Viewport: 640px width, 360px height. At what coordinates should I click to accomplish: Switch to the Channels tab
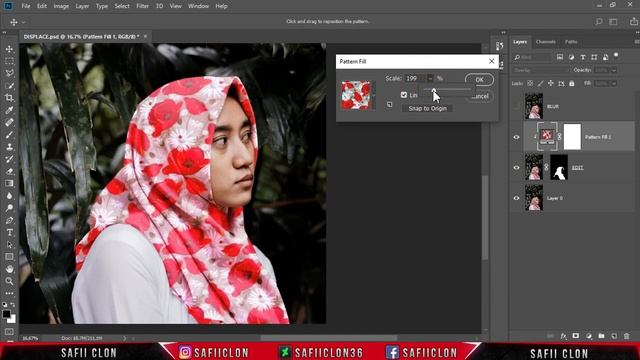coord(546,42)
